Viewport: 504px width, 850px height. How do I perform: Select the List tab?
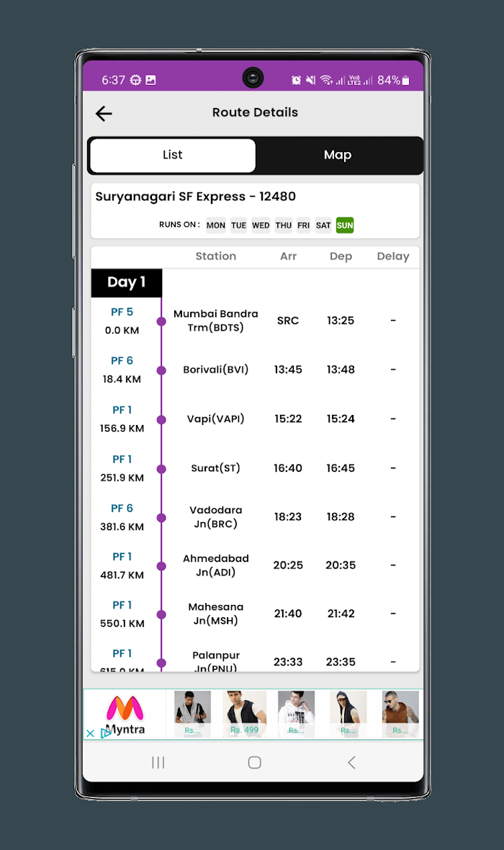172,155
